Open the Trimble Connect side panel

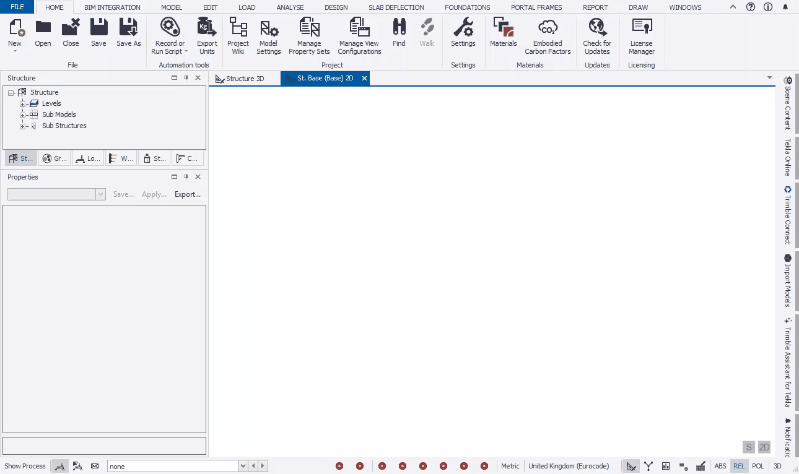click(x=788, y=215)
